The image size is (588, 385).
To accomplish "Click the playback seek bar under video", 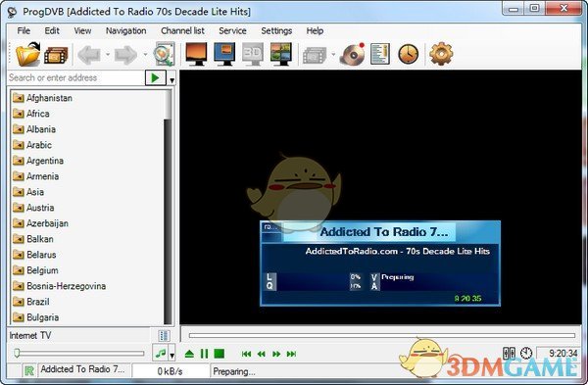I will coord(382,335).
